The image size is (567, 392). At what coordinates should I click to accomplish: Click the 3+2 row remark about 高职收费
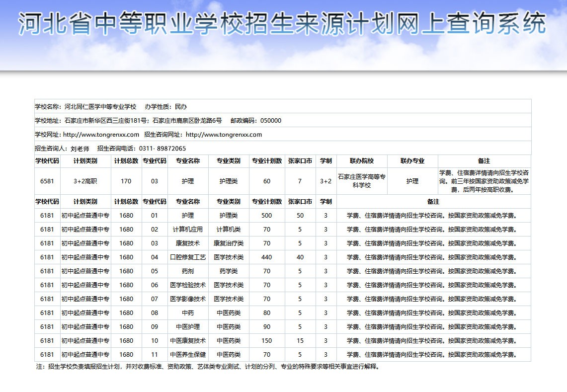pyautogui.click(x=484, y=181)
